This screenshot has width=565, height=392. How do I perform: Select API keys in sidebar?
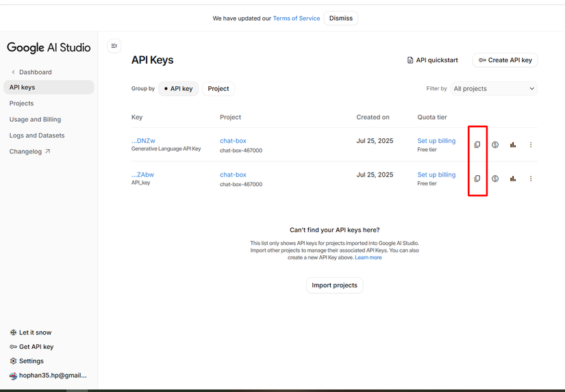tap(49, 87)
